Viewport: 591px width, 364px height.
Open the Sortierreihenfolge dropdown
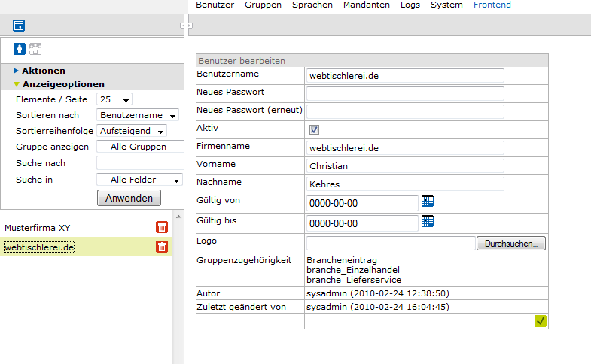pos(133,131)
